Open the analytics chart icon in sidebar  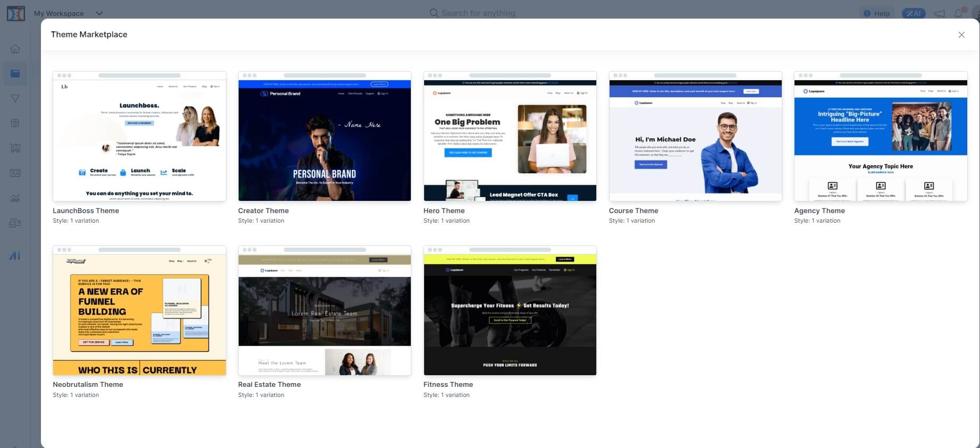[15, 198]
